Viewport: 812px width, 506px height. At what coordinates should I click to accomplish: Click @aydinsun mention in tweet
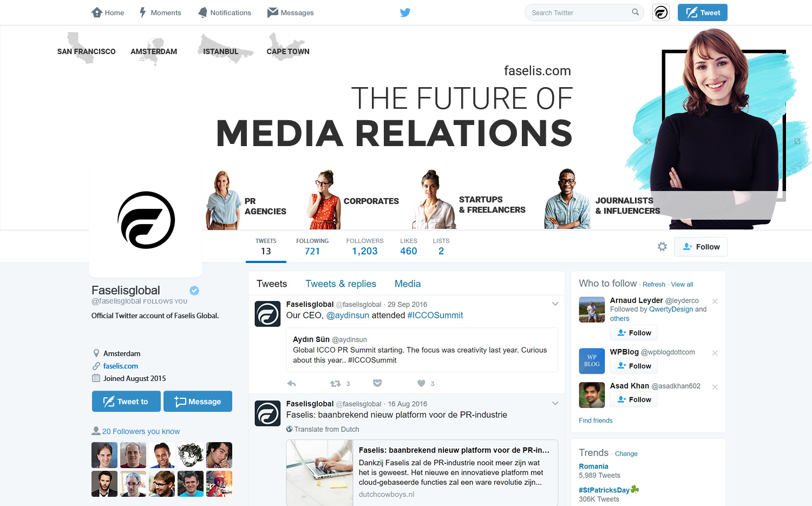tap(348, 315)
